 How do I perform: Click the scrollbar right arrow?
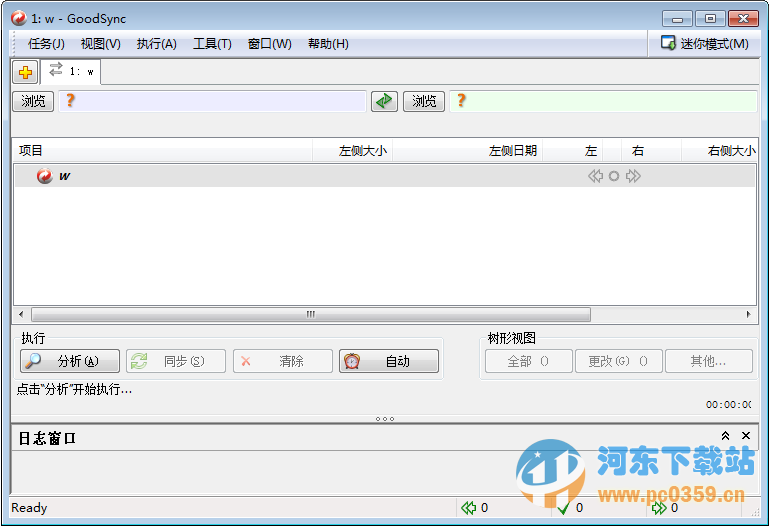748,314
